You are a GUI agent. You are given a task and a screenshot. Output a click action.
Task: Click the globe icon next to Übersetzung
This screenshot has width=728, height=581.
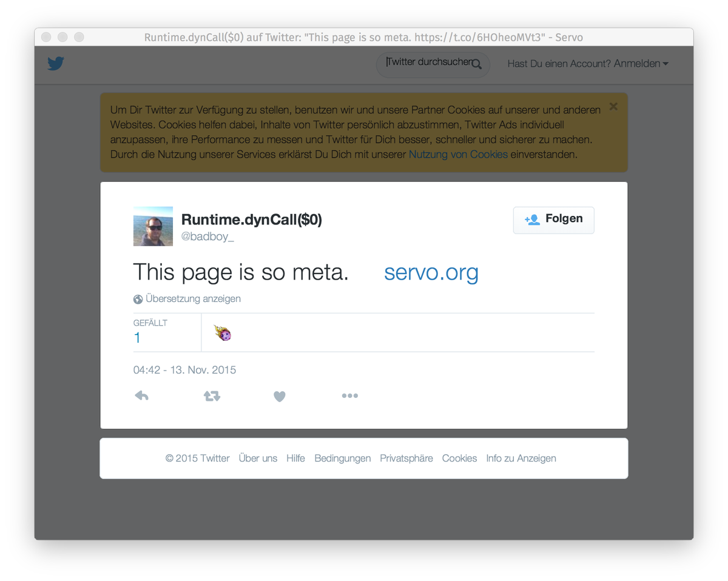tap(138, 300)
